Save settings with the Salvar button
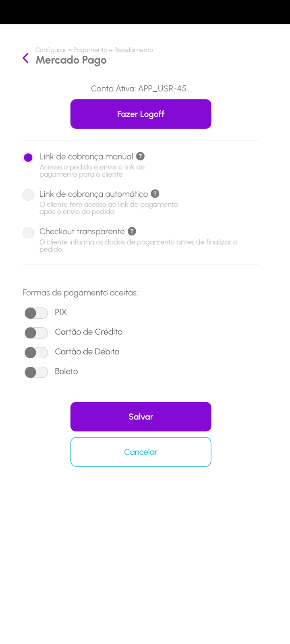Image resolution: width=290 pixels, height=644 pixels. 141,417
